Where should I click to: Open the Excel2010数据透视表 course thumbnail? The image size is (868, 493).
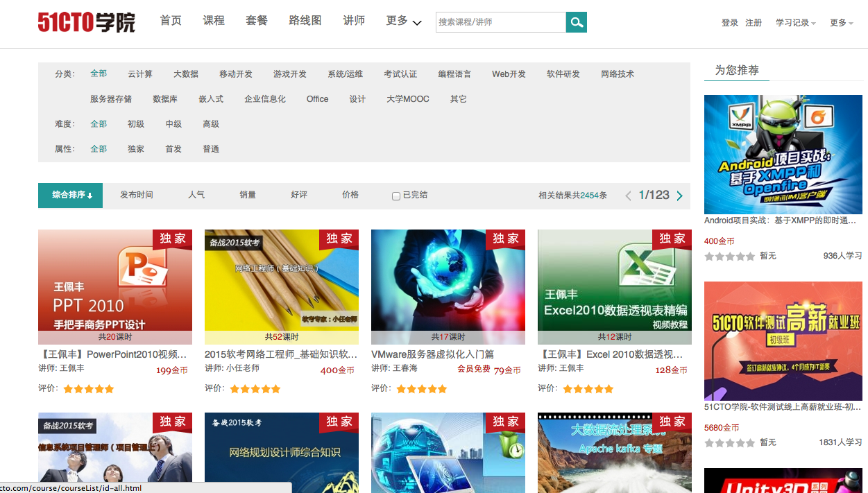pyautogui.click(x=615, y=287)
